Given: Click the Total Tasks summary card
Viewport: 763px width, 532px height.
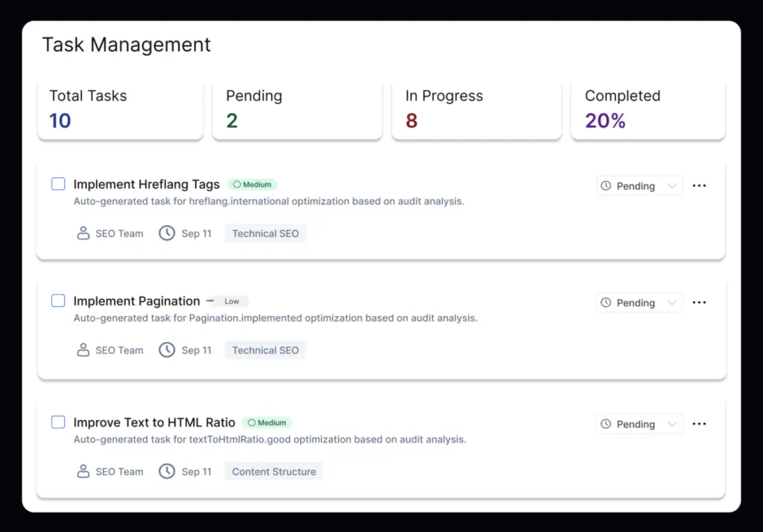Looking at the screenshot, I should pyautogui.click(x=120, y=110).
